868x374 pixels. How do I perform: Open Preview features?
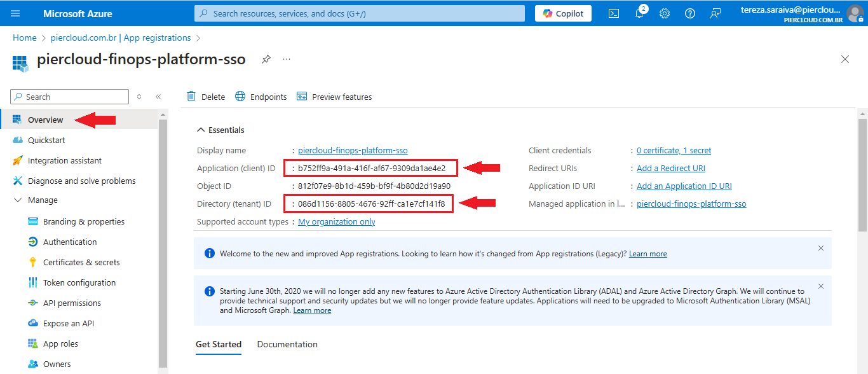(334, 97)
